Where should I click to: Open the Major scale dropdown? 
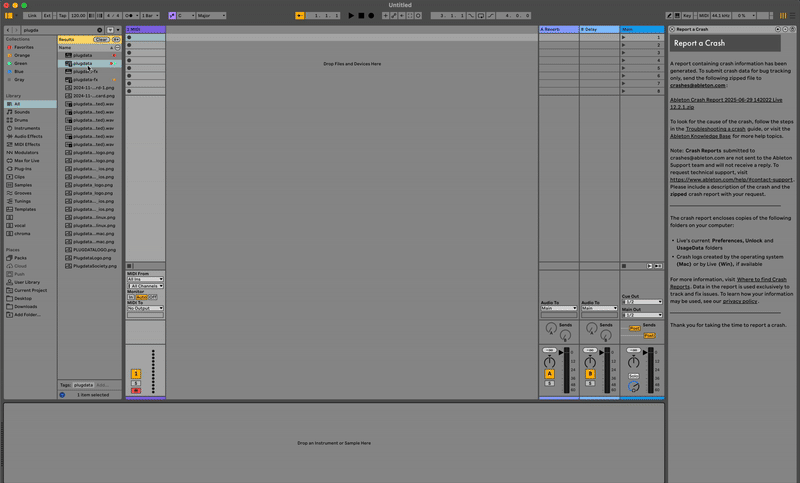coord(211,16)
